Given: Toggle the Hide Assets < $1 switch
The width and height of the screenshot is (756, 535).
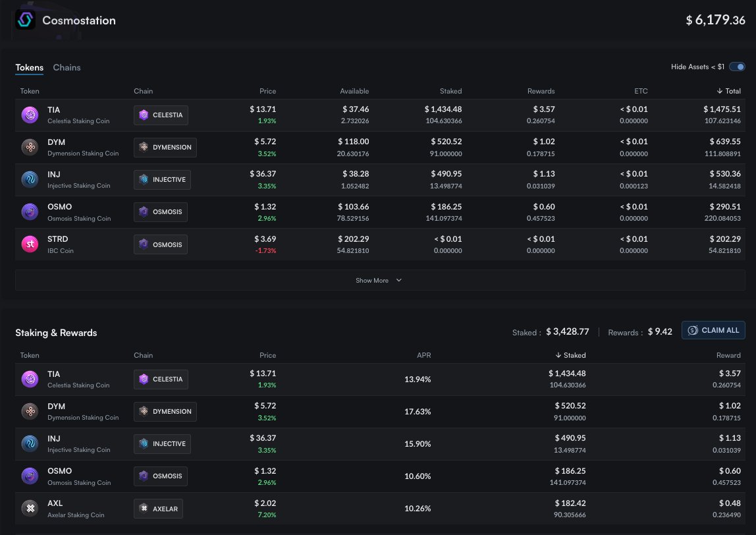Looking at the screenshot, I should click(737, 67).
